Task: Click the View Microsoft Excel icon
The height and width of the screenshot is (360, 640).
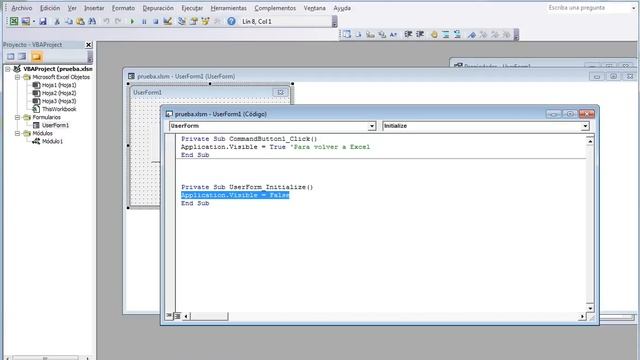Action: point(14,21)
